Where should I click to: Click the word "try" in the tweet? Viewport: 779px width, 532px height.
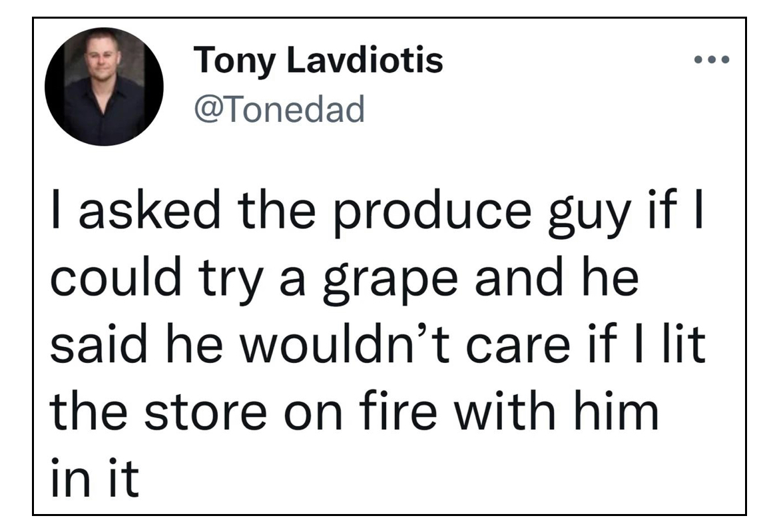(x=231, y=281)
